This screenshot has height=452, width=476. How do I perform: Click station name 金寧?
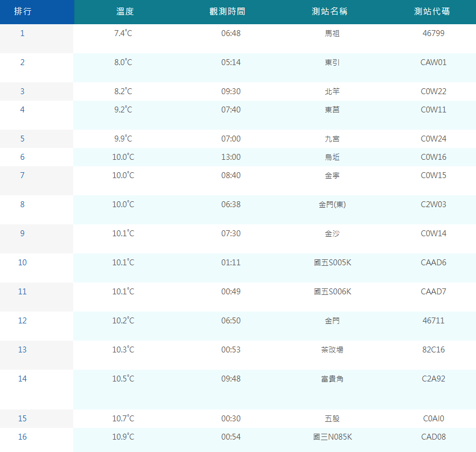tap(332, 175)
